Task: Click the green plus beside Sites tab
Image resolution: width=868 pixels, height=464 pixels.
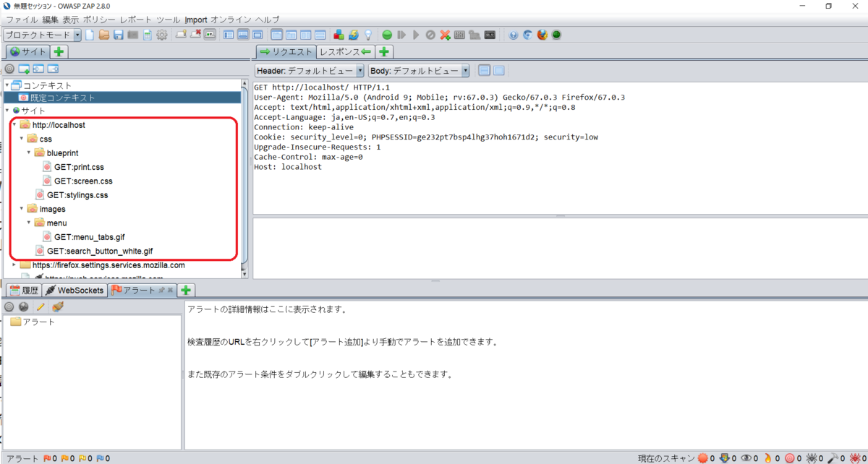Action: click(59, 51)
